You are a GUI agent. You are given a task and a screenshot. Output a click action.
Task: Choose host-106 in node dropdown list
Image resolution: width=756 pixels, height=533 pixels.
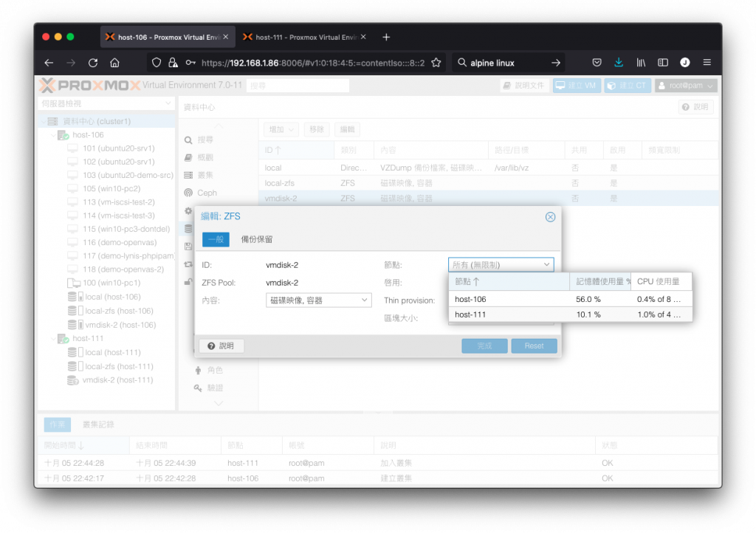pyautogui.click(x=571, y=299)
